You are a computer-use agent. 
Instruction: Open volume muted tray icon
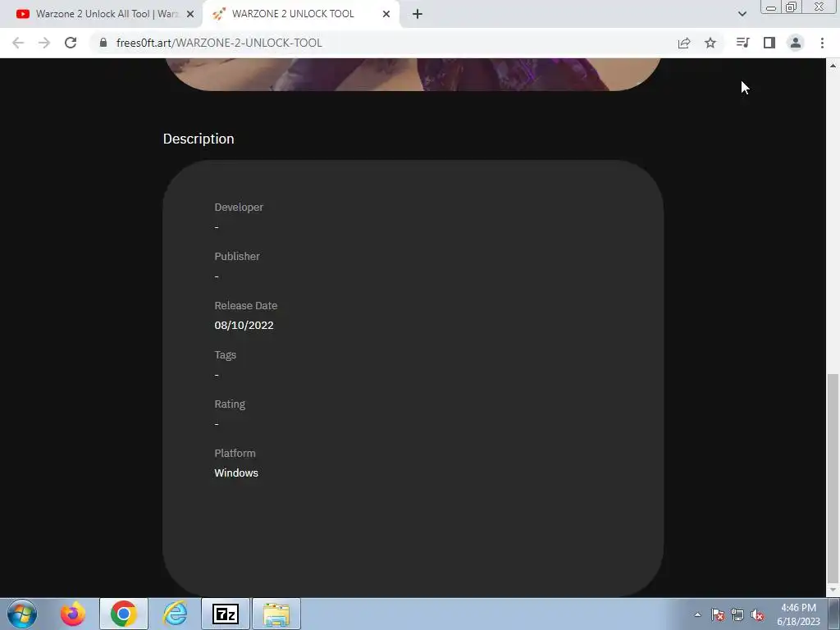(x=757, y=614)
